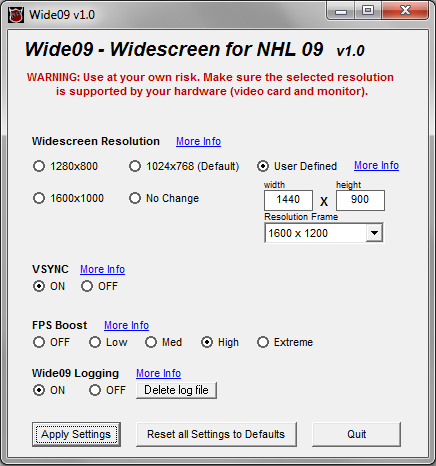Click the red WARNING text
Viewport: 436px width, 466px height.
(x=210, y=84)
